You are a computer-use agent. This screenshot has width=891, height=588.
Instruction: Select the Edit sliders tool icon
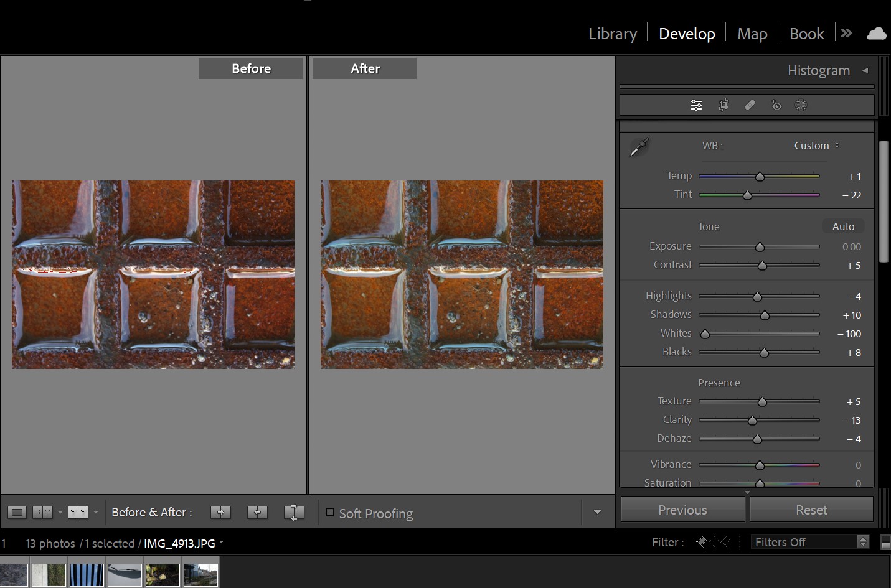(696, 105)
